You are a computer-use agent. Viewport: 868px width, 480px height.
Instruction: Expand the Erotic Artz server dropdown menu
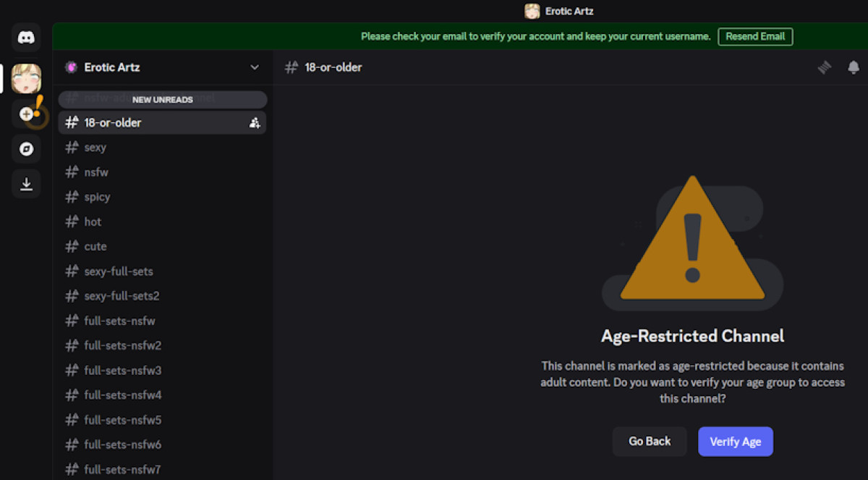[255, 67]
